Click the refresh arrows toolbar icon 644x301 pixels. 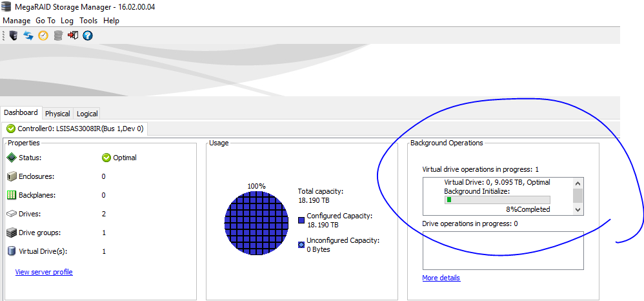(28, 36)
